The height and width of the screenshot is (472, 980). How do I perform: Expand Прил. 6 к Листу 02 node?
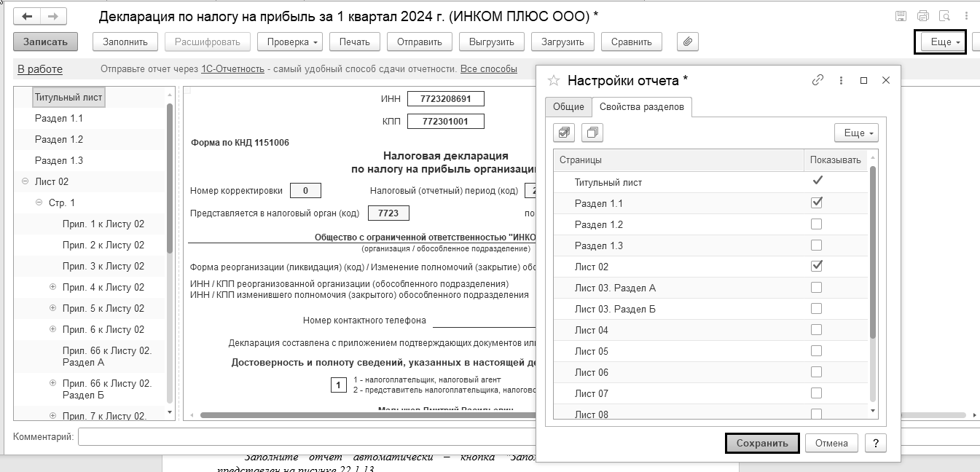[x=52, y=329]
